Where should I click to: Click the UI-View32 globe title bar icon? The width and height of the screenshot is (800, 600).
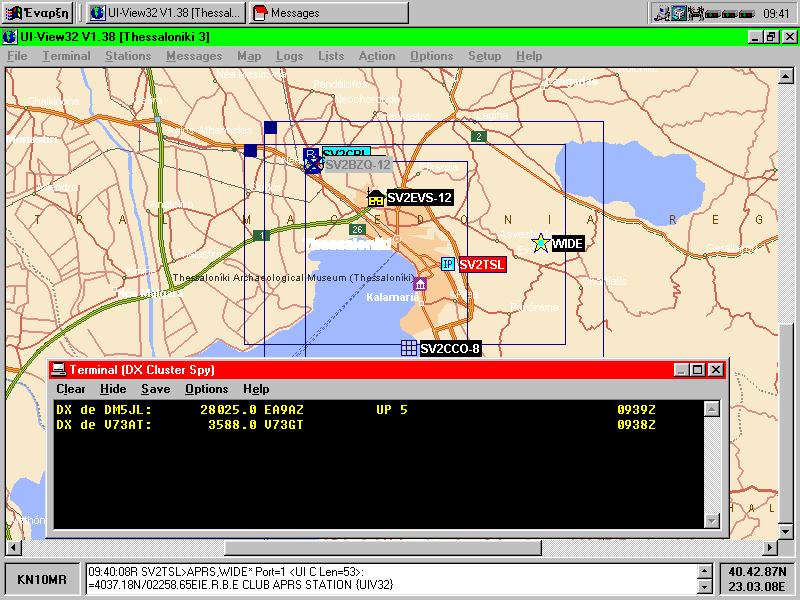coord(10,37)
